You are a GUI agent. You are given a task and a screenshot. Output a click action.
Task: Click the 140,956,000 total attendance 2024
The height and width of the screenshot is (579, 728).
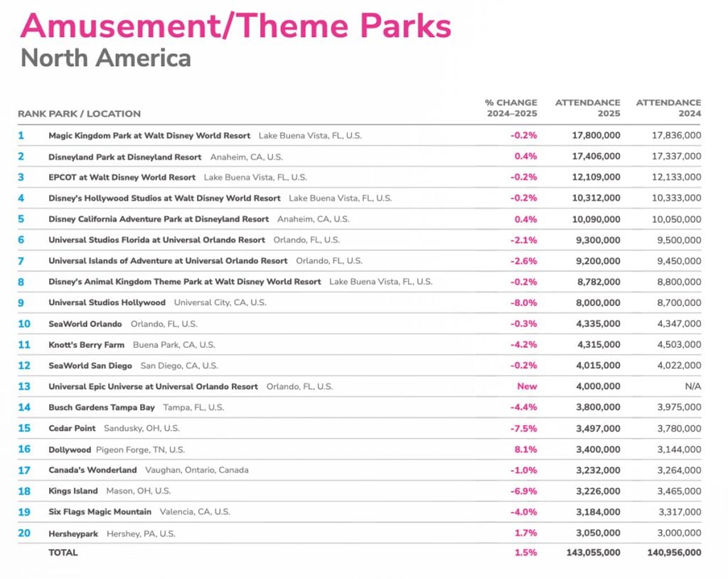[x=674, y=553]
